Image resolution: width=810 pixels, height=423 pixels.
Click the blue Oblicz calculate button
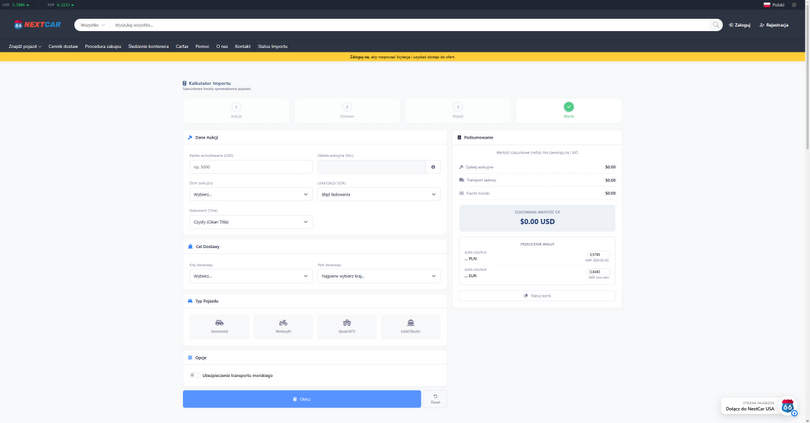coord(301,398)
